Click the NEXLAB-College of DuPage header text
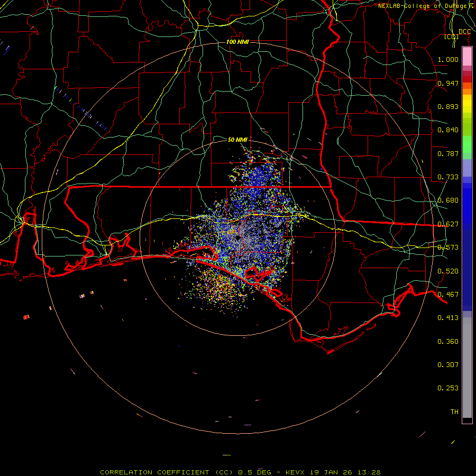The image size is (476, 476). click(x=426, y=6)
